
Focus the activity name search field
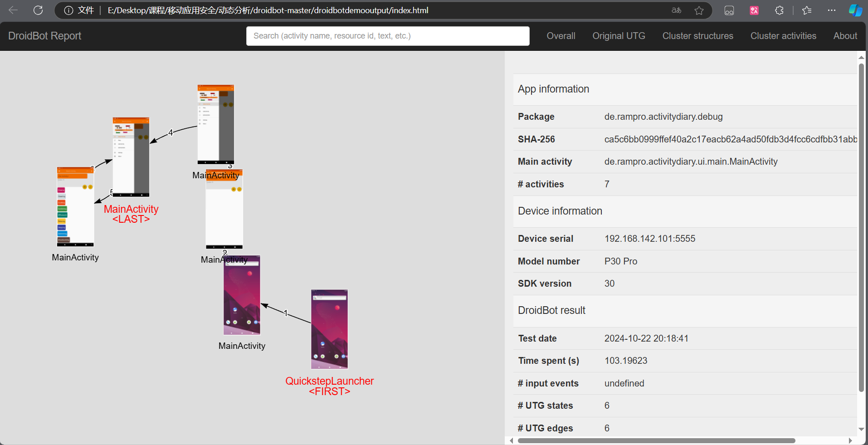(387, 36)
